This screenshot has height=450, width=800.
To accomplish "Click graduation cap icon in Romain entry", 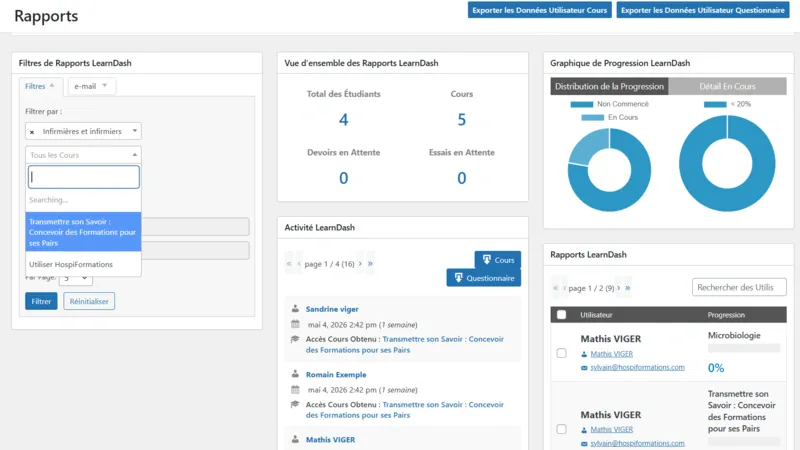I will click(x=295, y=405).
